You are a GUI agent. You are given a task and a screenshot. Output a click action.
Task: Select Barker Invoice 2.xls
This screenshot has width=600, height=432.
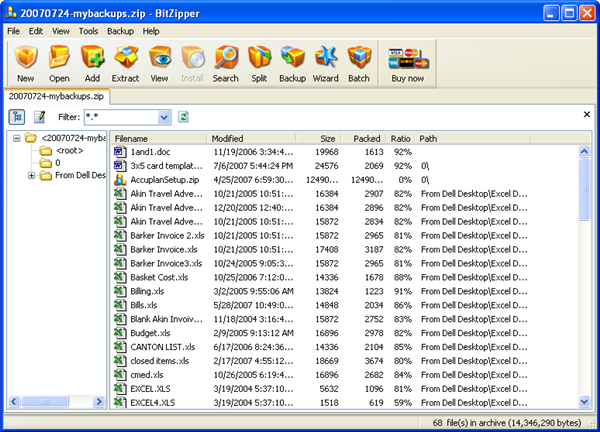(x=345, y=235)
